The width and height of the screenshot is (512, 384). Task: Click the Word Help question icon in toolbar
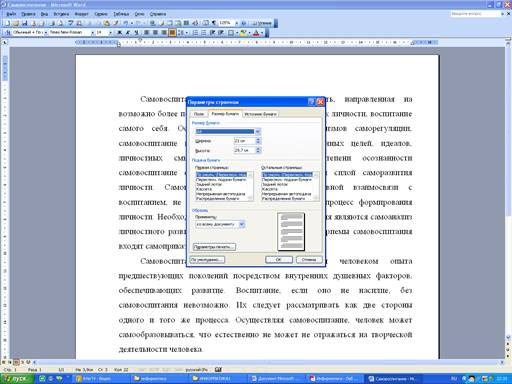point(243,23)
